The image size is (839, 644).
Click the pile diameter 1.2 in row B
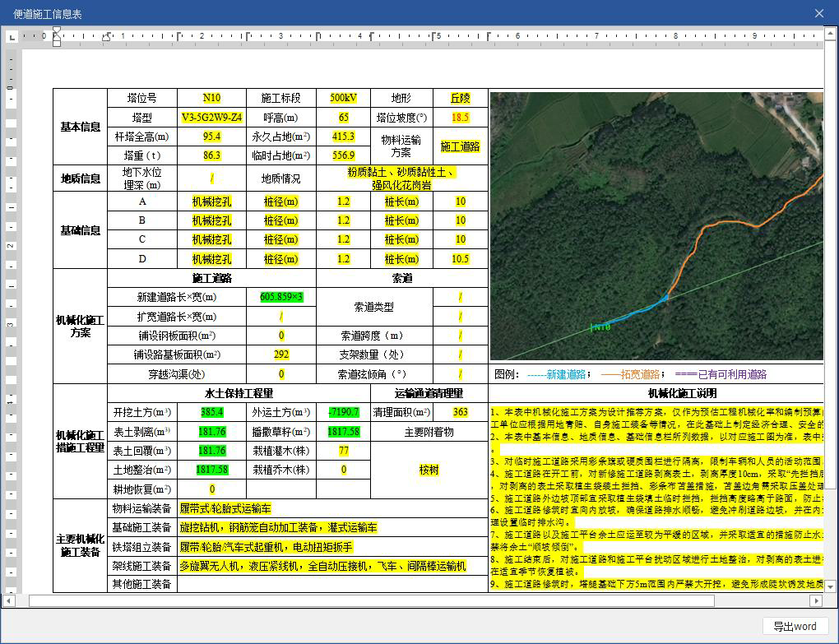point(344,220)
